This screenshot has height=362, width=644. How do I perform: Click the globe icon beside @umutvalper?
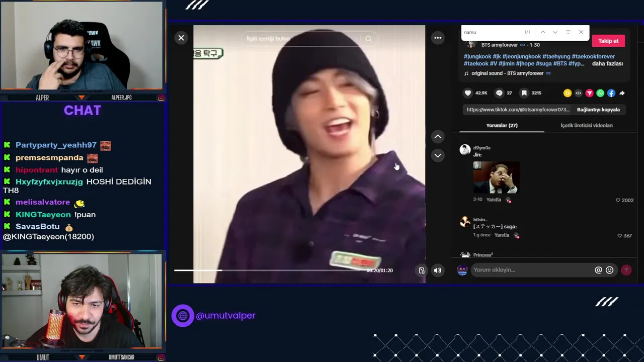183,316
